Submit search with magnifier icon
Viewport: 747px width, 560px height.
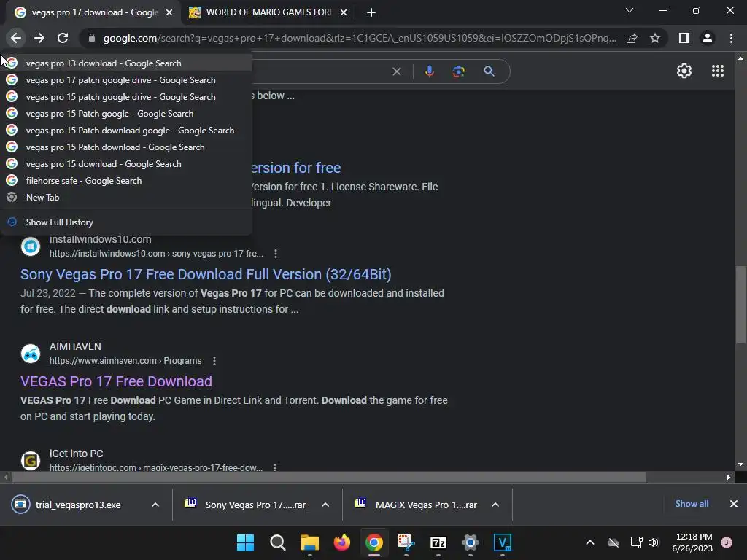pyautogui.click(x=489, y=71)
